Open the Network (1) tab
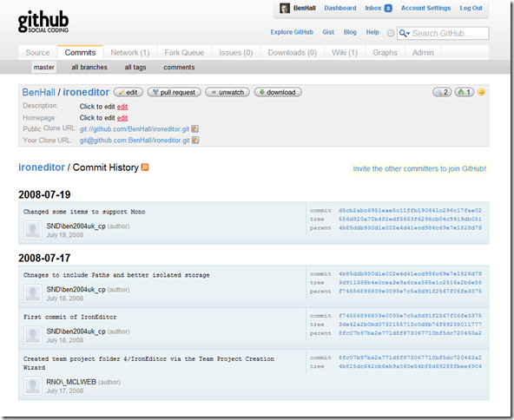This screenshot has width=514, height=420. click(130, 53)
